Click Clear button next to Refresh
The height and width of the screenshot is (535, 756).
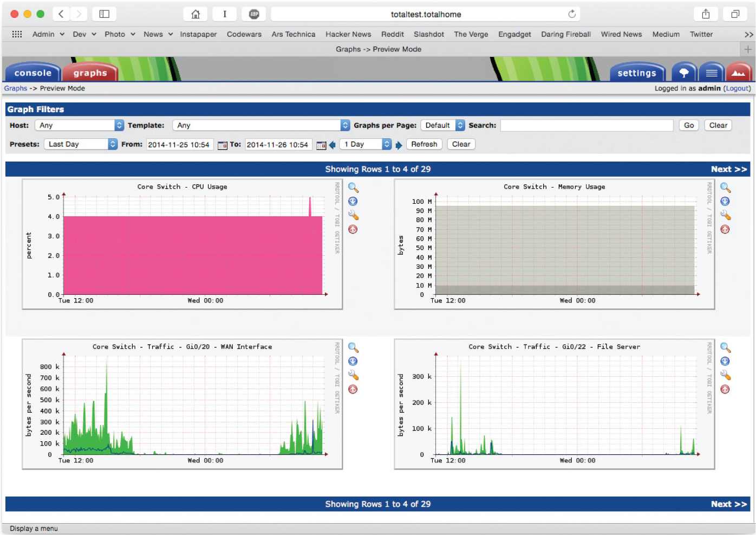(x=461, y=144)
